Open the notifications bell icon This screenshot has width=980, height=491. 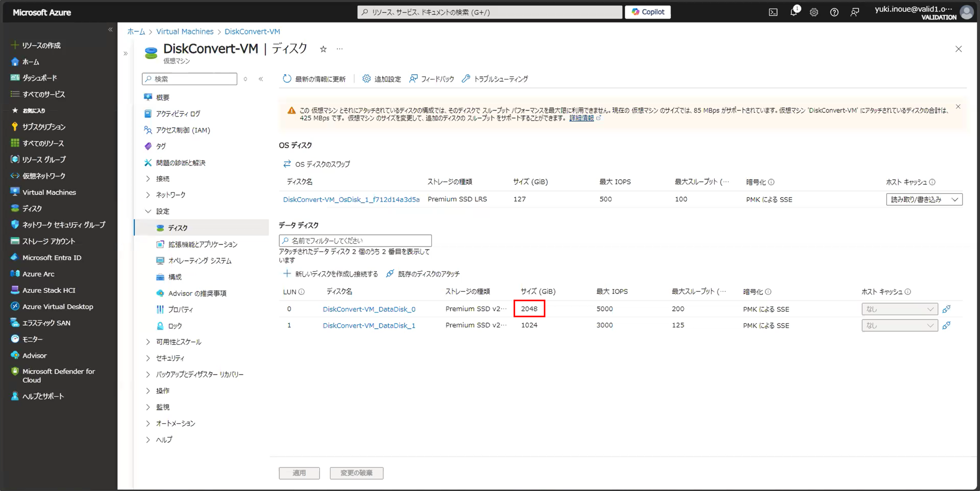pyautogui.click(x=794, y=12)
